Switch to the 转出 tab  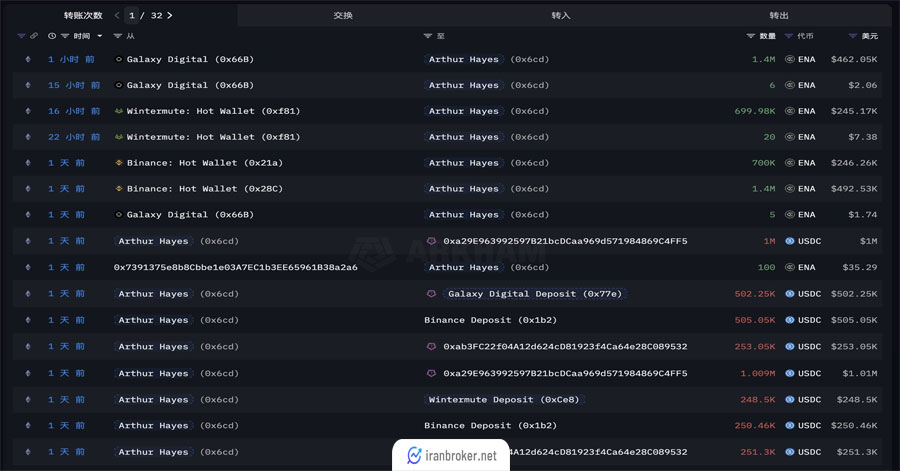(779, 15)
